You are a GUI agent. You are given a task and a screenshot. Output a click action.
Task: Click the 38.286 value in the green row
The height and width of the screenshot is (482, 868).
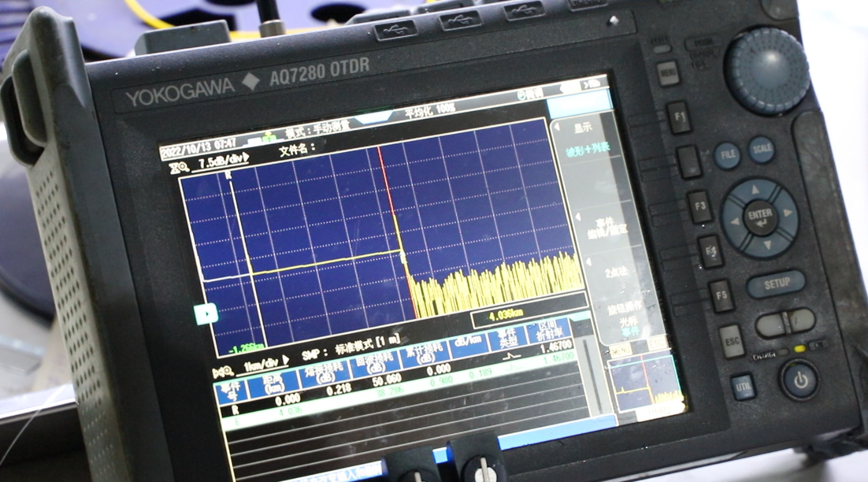[389, 392]
